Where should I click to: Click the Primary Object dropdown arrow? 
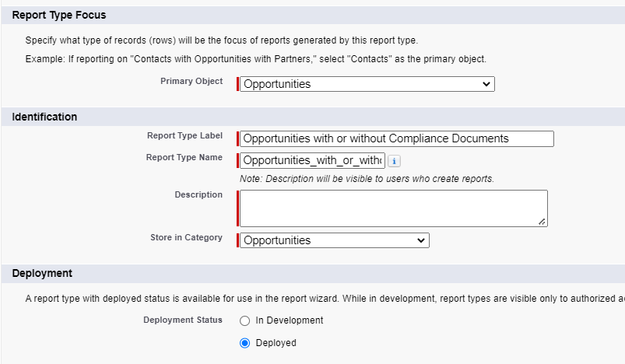pyautogui.click(x=486, y=84)
